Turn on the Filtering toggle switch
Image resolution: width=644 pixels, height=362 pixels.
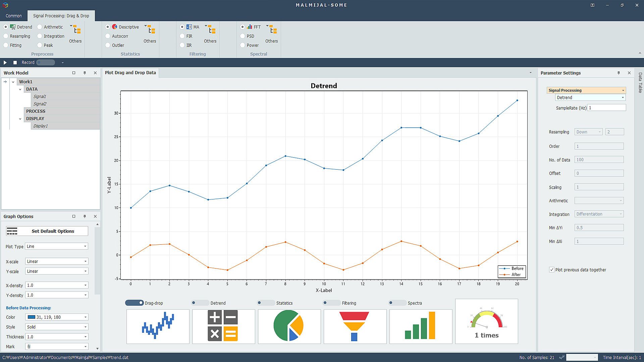331,303
